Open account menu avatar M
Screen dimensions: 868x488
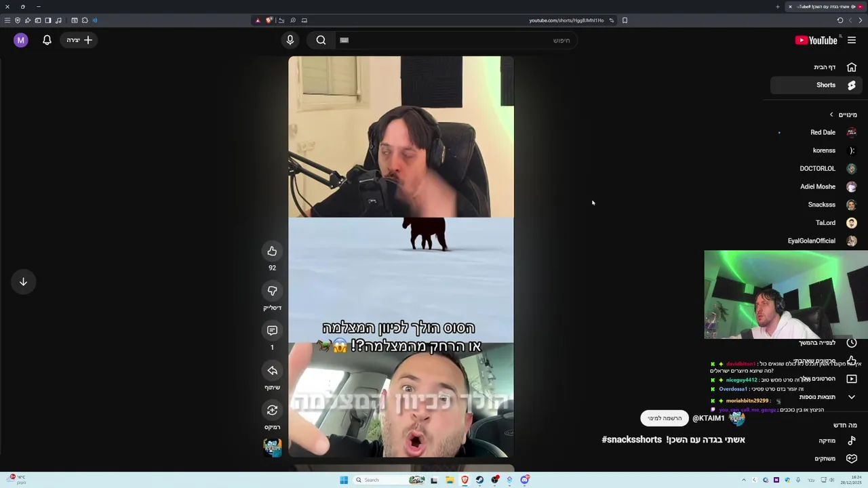(x=21, y=40)
